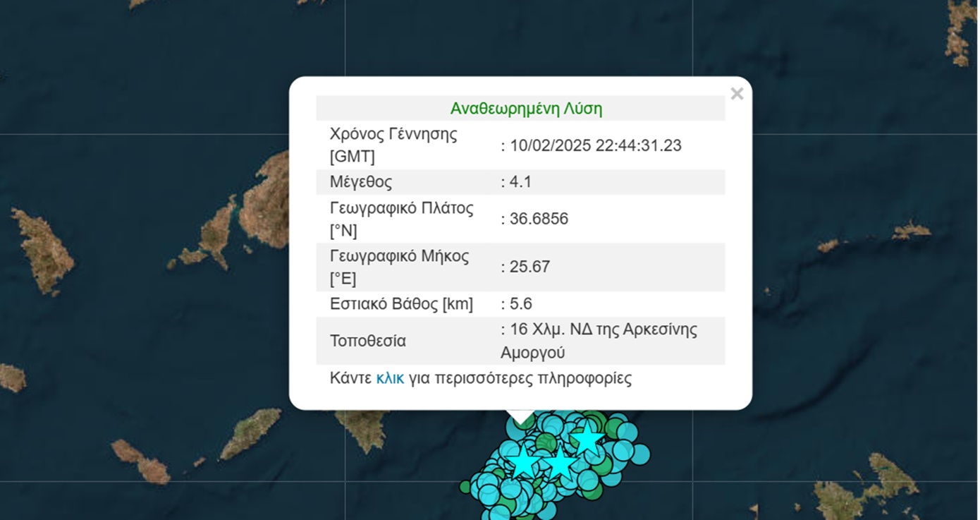The height and width of the screenshot is (520, 980).
Task: Select the upper-right cyan star marker
Action: point(587,439)
